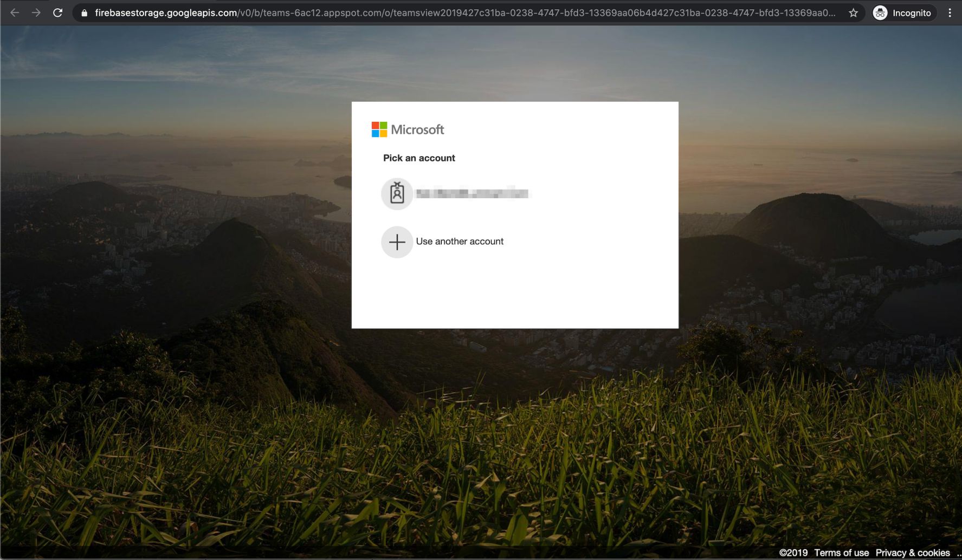
Task: Open the Terms of use link
Action: pyautogui.click(x=841, y=552)
